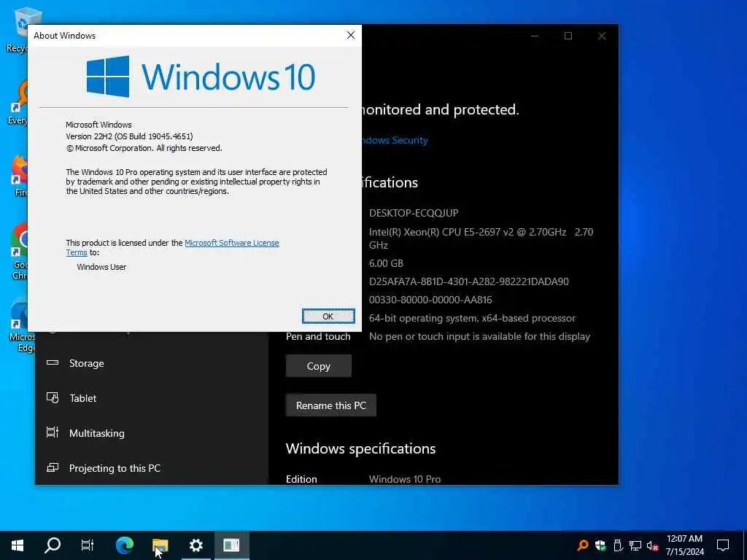Open File Explorer from the taskbar
The image size is (747, 560).
click(x=160, y=545)
